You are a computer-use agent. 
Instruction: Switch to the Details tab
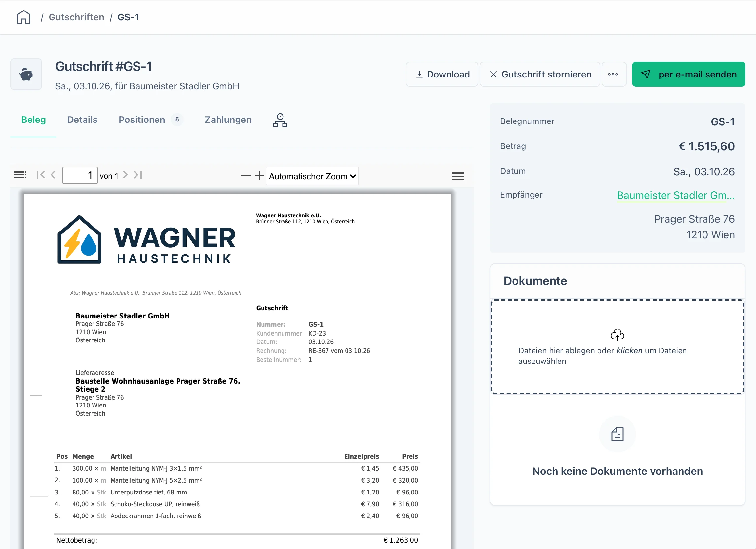(x=82, y=120)
